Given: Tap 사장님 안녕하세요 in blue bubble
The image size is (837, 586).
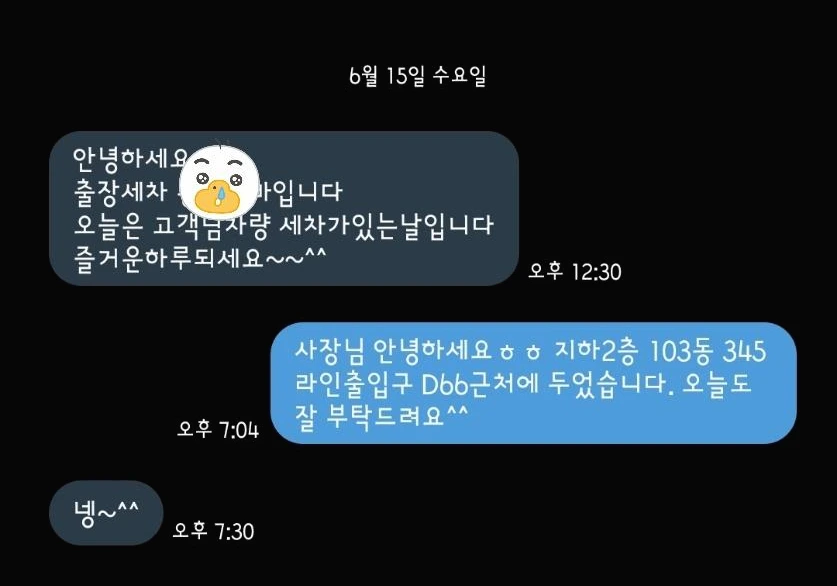Looking at the screenshot, I should (393, 350).
